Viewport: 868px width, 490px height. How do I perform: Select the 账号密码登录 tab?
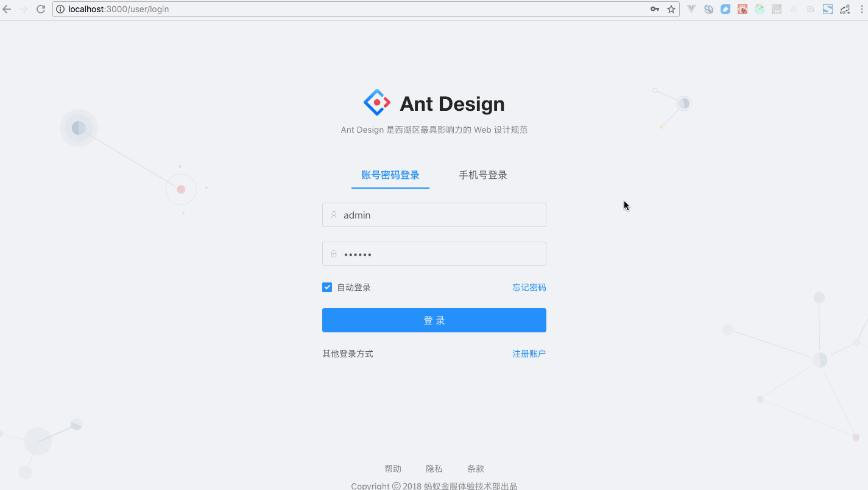(x=390, y=175)
